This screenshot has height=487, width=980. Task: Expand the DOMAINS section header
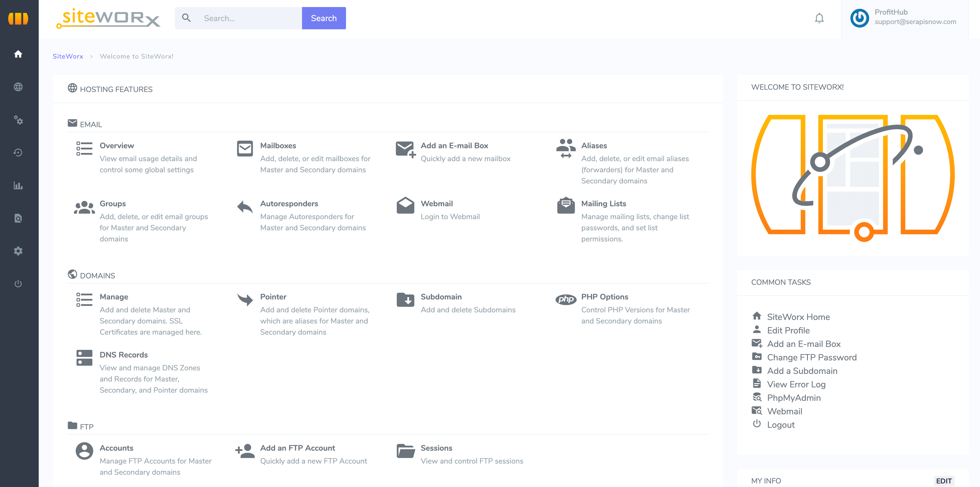coord(97,275)
